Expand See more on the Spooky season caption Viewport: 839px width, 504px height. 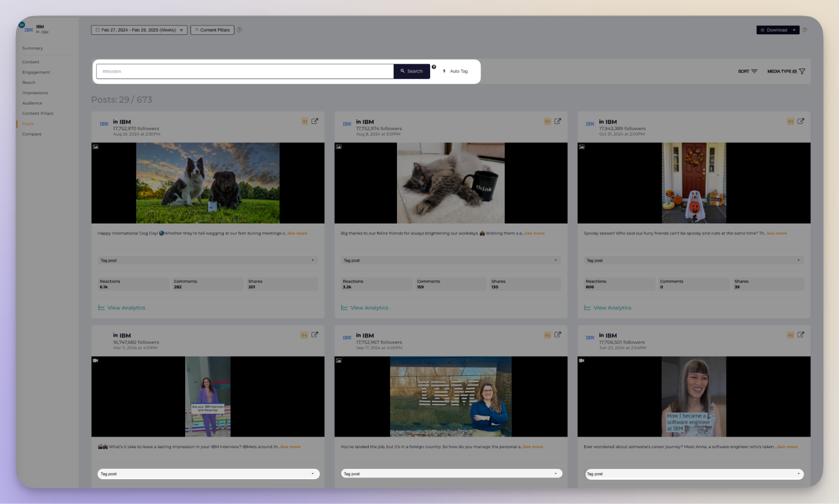777,233
